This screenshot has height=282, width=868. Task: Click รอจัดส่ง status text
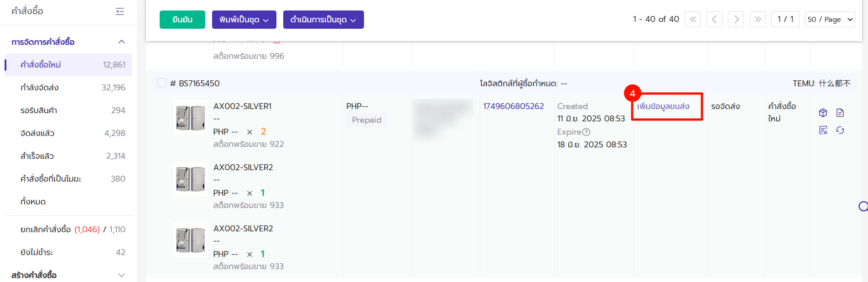[x=725, y=106]
